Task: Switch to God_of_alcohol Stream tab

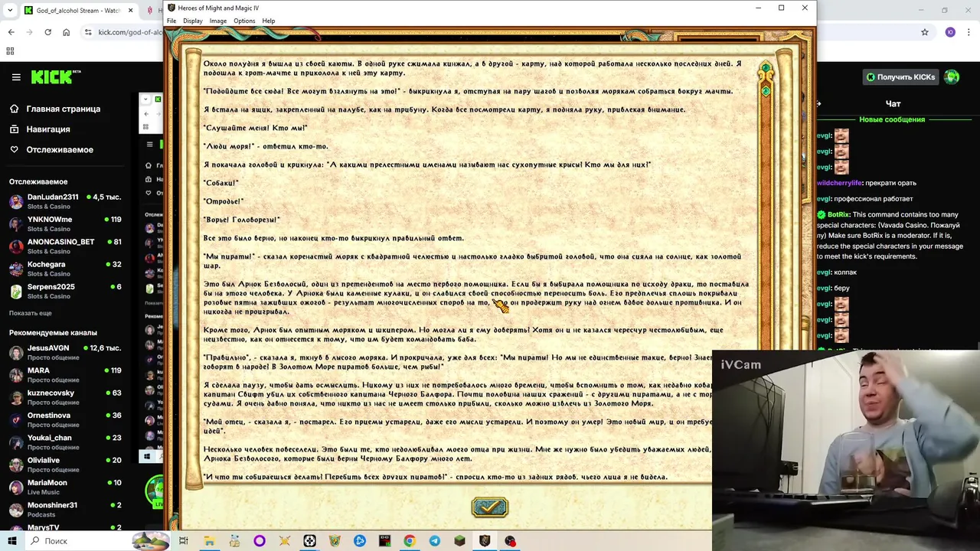Action: point(78,11)
